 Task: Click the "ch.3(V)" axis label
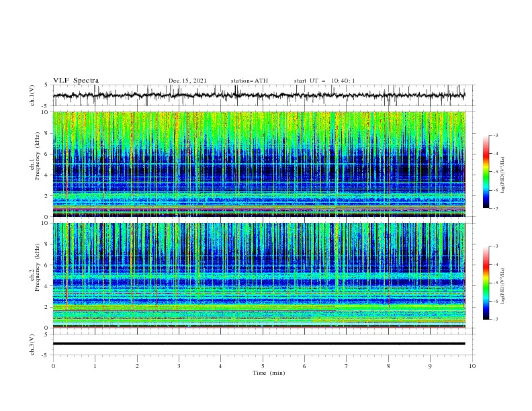click(32, 345)
